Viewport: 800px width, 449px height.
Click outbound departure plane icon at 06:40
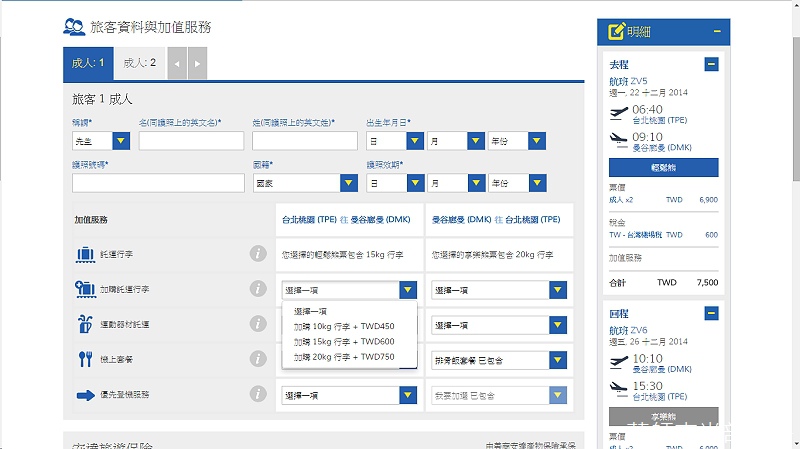point(619,113)
